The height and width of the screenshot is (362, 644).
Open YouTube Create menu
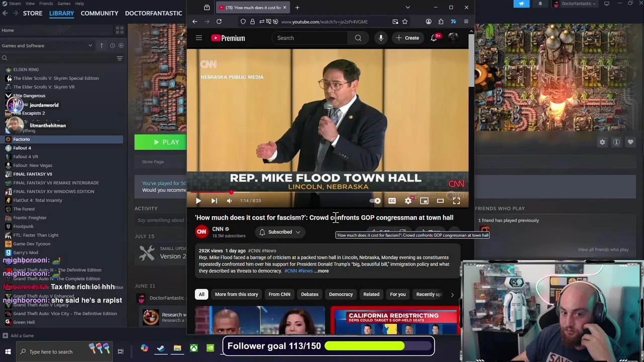click(407, 38)
